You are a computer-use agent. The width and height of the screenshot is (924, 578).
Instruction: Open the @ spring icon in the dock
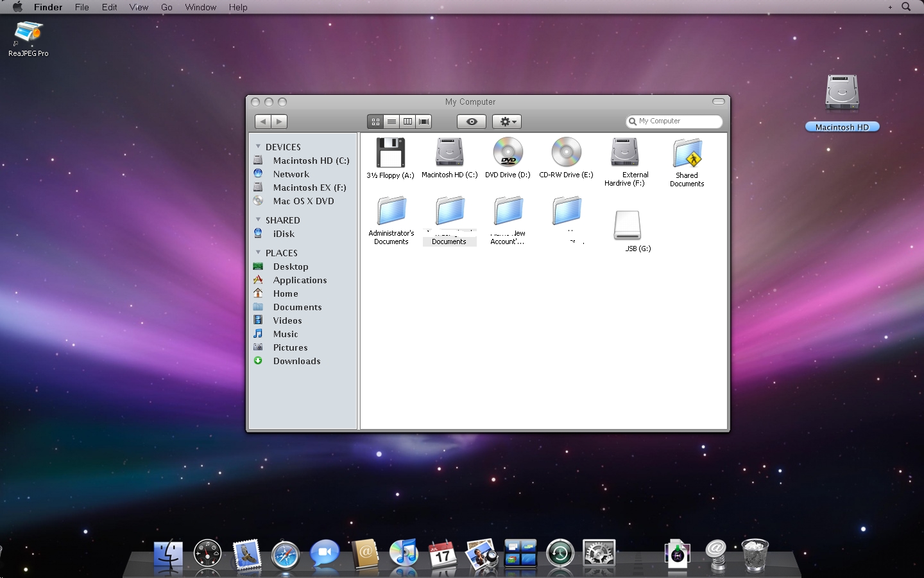point(716,554)
